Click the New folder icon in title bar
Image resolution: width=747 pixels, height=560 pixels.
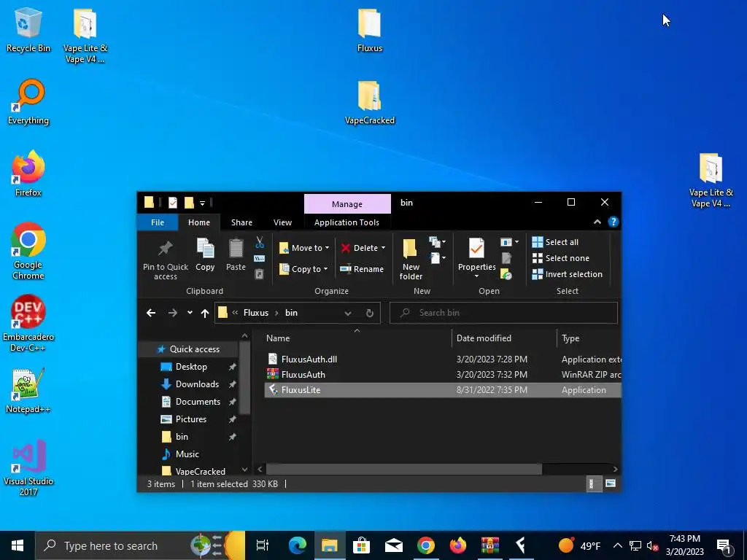pyautogui.click(x=189, y=203)
